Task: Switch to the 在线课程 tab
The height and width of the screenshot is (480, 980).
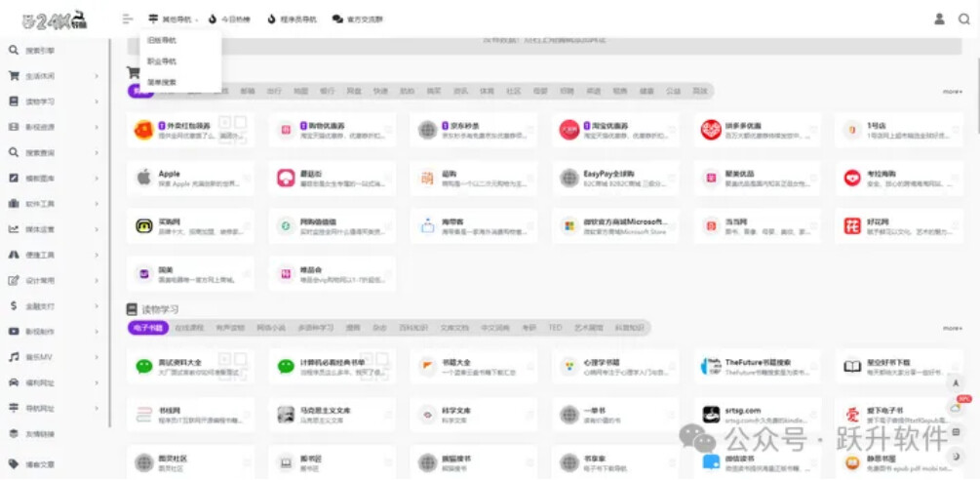Action: pos(189,328)
